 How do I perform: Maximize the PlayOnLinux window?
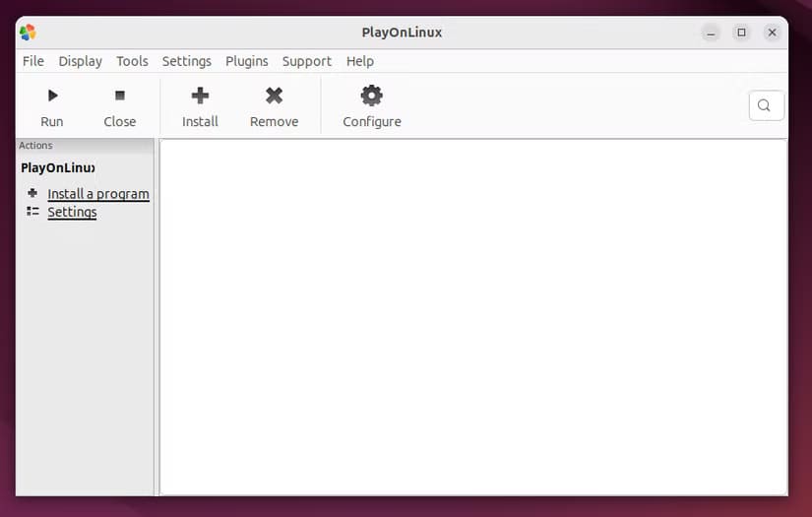tap(741, 32)
